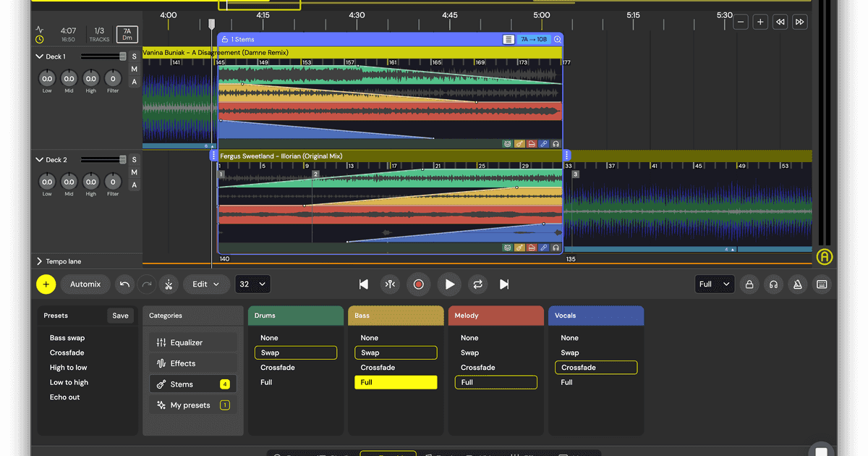Mute Deck 1 with the M button

(x=134, y=69)
